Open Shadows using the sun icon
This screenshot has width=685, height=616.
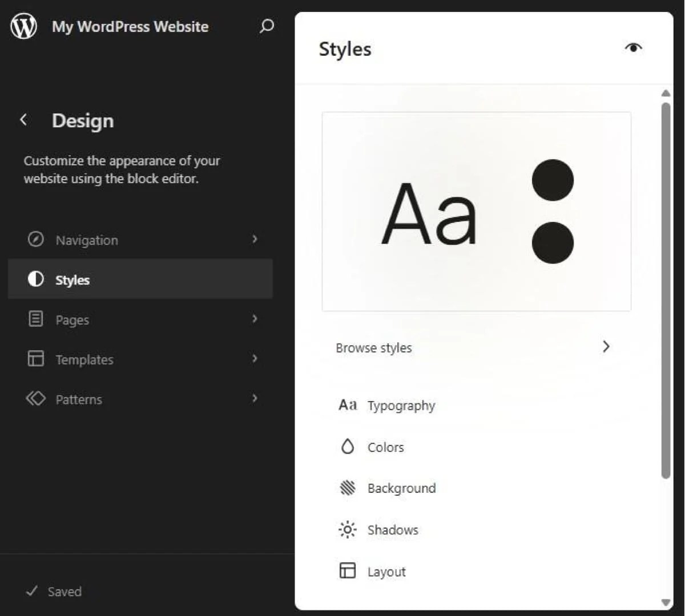(348, 529)
